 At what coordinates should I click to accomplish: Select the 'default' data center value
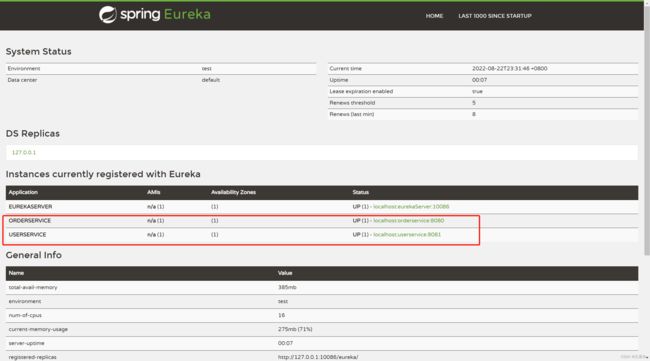tap(211, 80)
